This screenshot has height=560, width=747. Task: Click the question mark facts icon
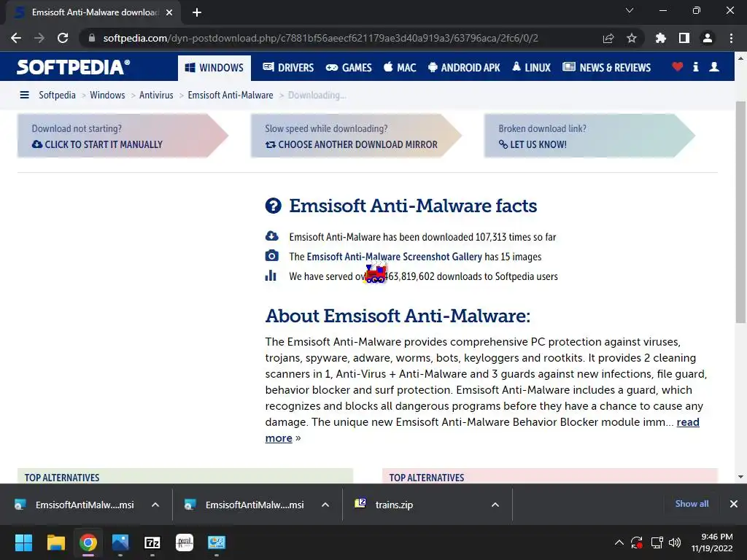(273, 206)
